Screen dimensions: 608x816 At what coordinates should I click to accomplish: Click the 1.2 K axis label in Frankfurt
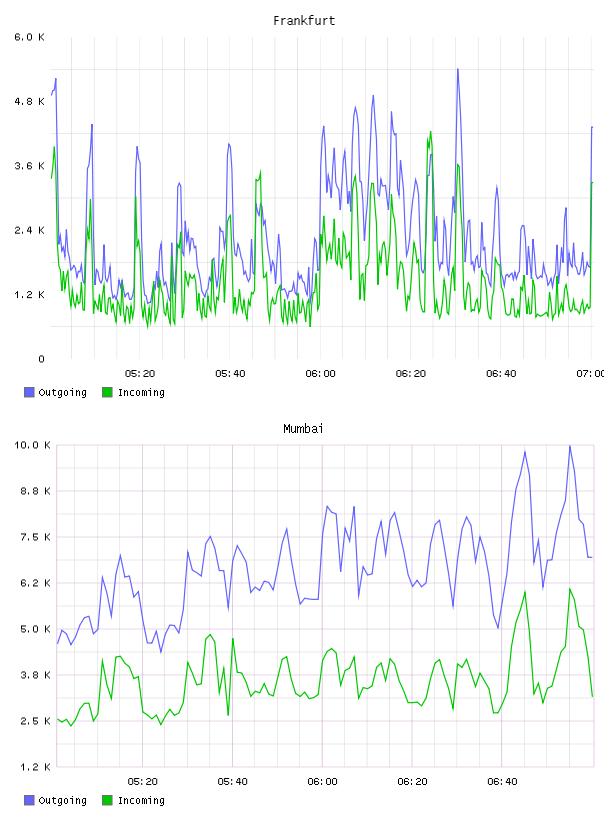tap(30, 295)
